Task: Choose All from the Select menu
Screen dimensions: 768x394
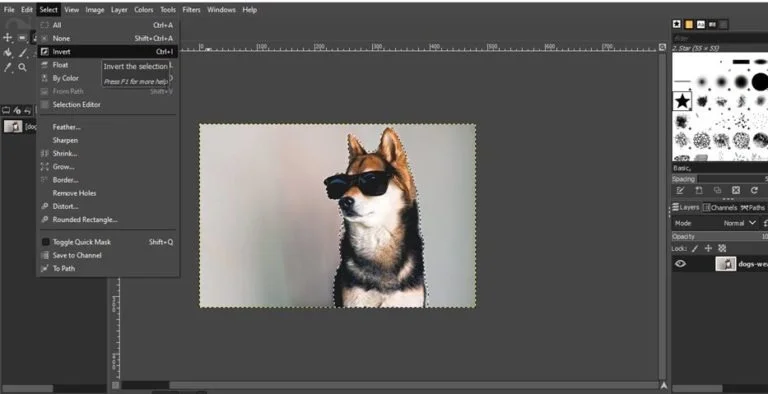Action: click(108, 25)
